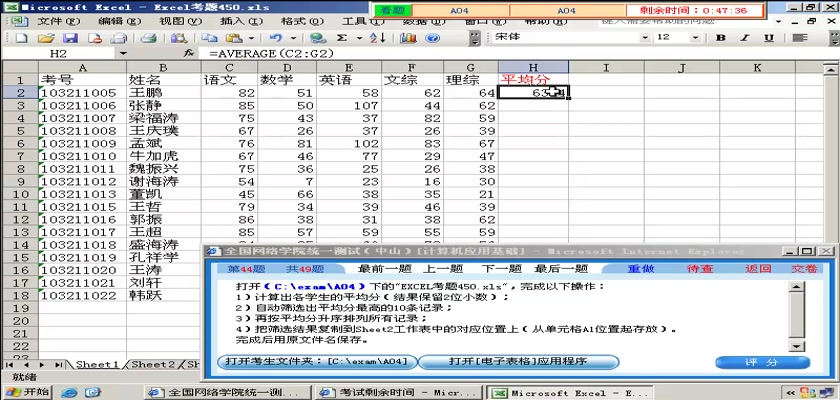This screenshot has width=840, height=400.
Task: Select the Sheet1 tab
Action: [x=96, y=365]
